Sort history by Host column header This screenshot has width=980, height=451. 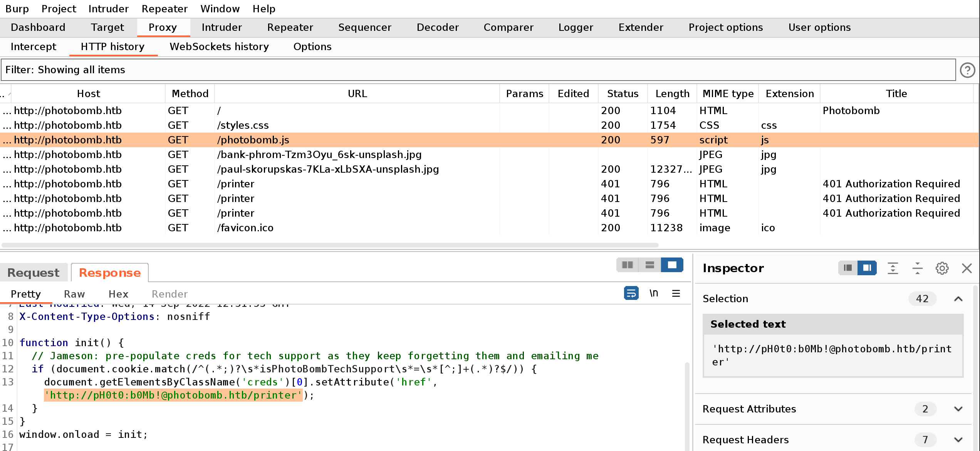pyautogui.click(x=89, y=94)
